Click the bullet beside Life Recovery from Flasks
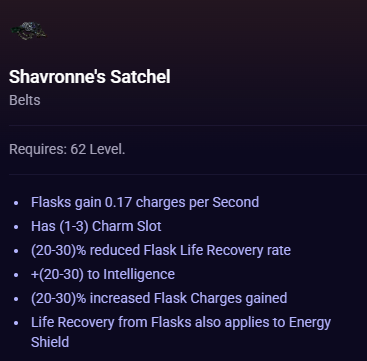This screenshot has height=361, width=367. tap(16, 323)
